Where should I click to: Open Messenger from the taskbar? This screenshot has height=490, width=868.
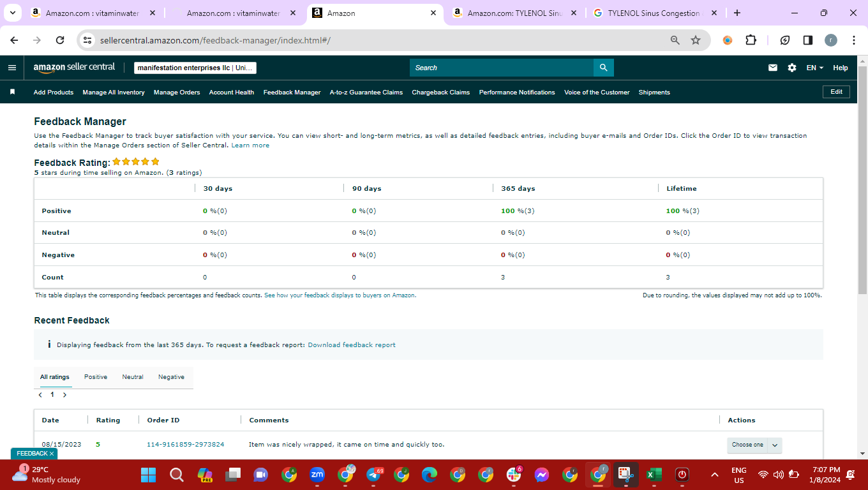pos(542,475)
